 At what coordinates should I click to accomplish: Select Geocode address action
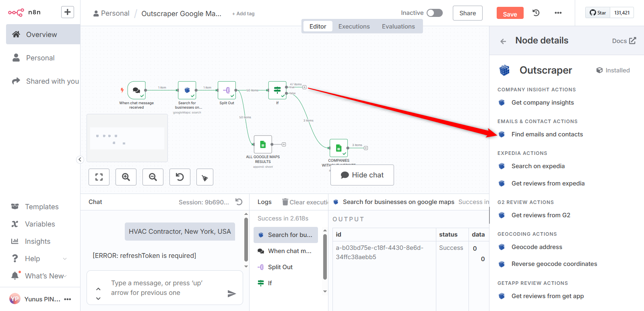tap(537, 247)
